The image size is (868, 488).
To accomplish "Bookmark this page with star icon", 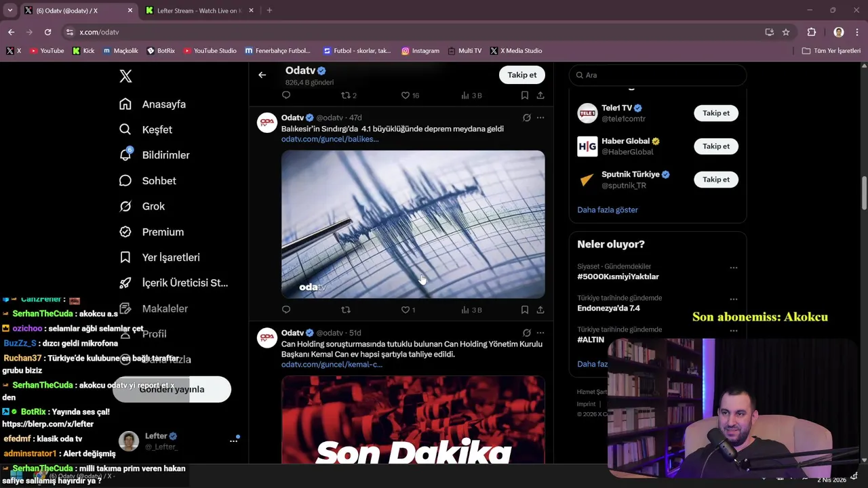I will 786,32.
